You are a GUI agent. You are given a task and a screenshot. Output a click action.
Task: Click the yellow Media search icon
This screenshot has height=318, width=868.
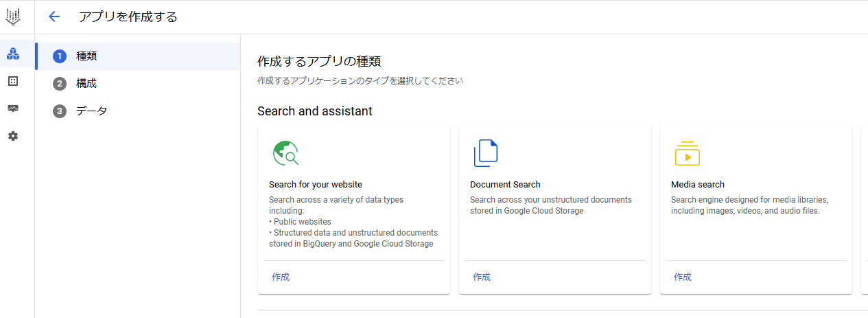pos(687,153)
